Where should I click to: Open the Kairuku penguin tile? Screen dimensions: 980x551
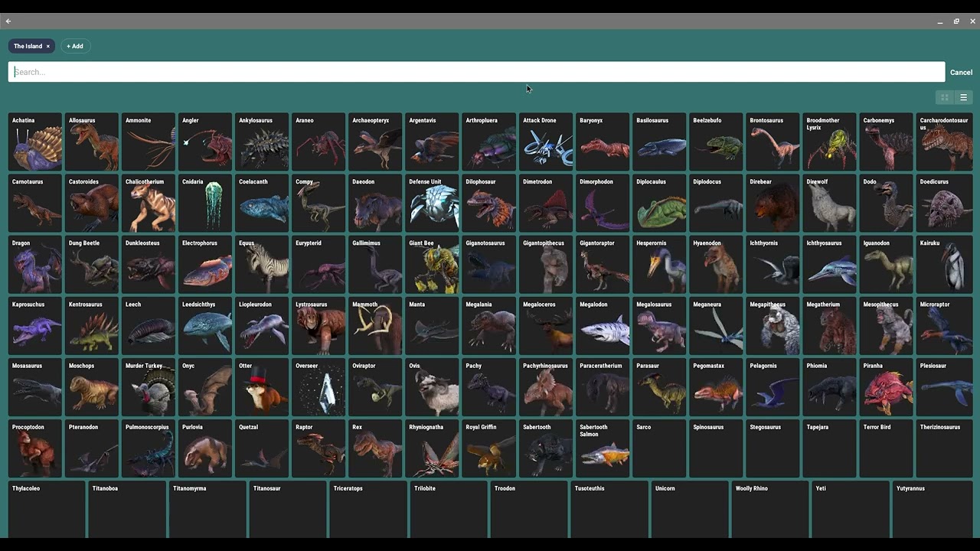coord(943,264)
